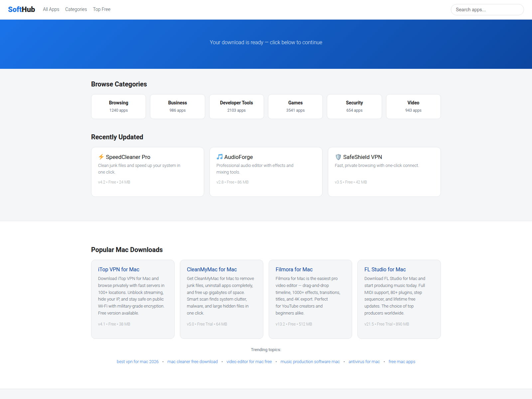The image size is (532, 399).
Task: Open the Browsing category card
Action: (119, 106)
